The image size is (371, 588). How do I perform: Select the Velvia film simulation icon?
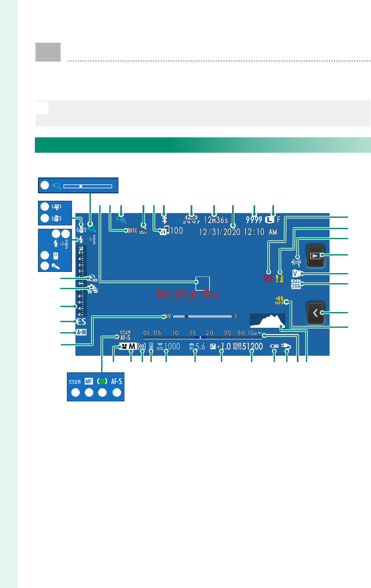[x=296, y=273]
